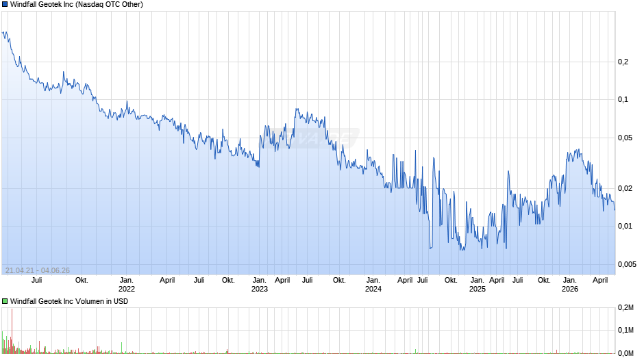Click the 'Jan. 2022' time axis label
Image resolution: width=644 pixels, height=360 pixels.
127,285
